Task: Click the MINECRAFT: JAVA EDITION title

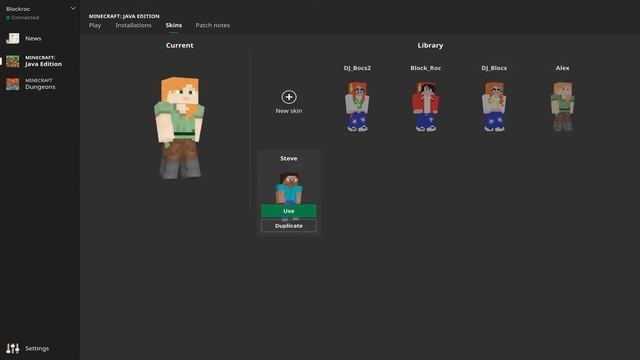Action: click(124, 16)
